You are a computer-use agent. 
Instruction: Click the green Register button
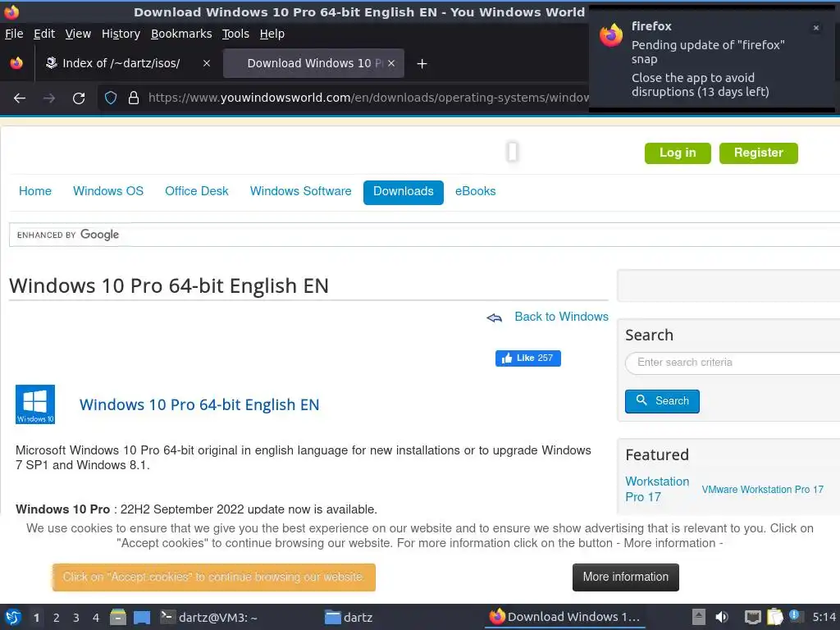coord(758,153)
